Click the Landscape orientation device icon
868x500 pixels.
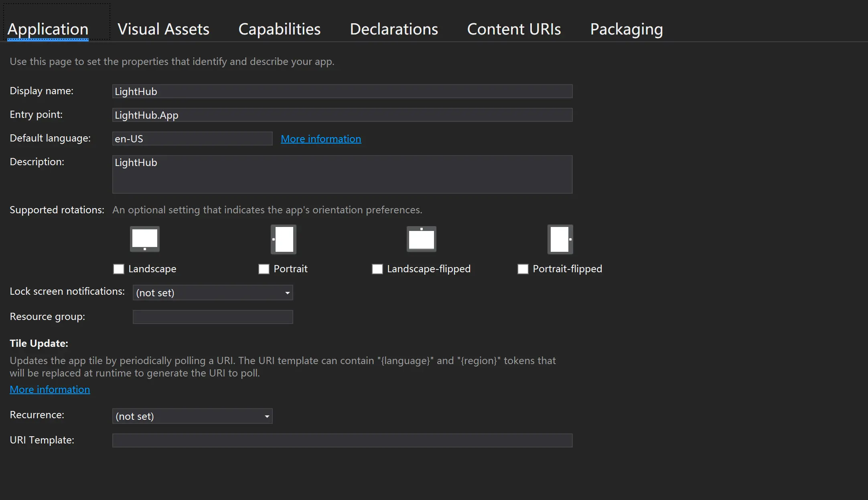[145, 239]
